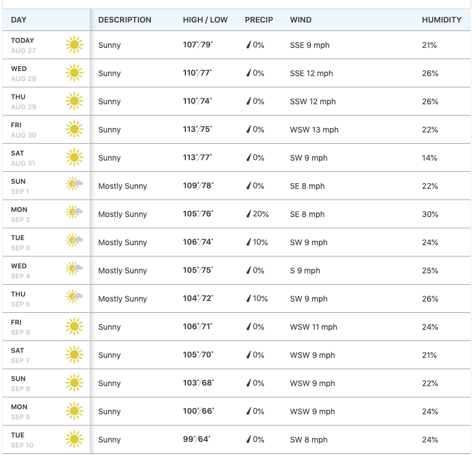The height and width of the screenshot is (456, 476).
Task: Click the 14% humidity value
Action: pyautogui.click(x=429, y=158)
